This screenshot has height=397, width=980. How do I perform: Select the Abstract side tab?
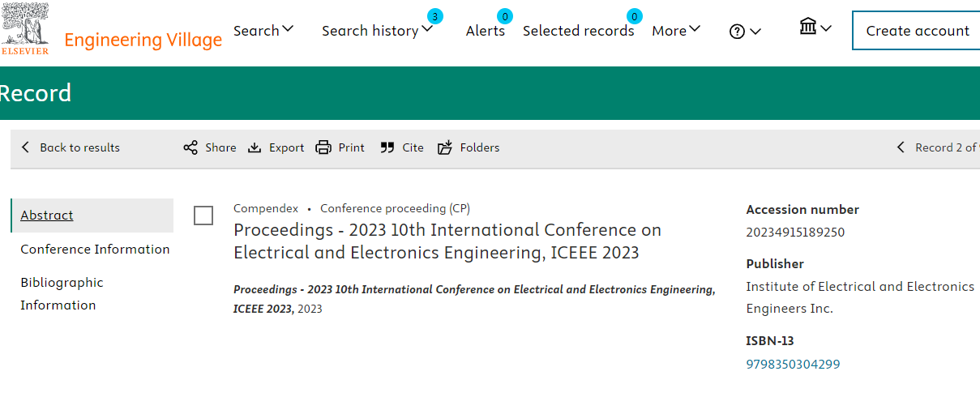[x=92, y=216]
